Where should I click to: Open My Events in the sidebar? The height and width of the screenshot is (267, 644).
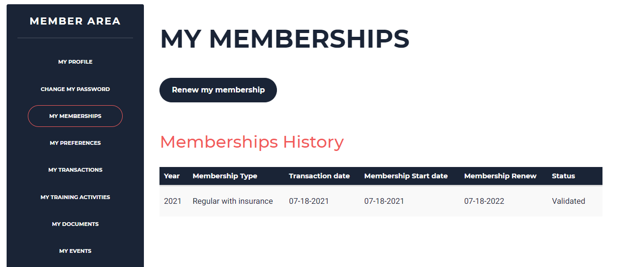coord(75,251)
